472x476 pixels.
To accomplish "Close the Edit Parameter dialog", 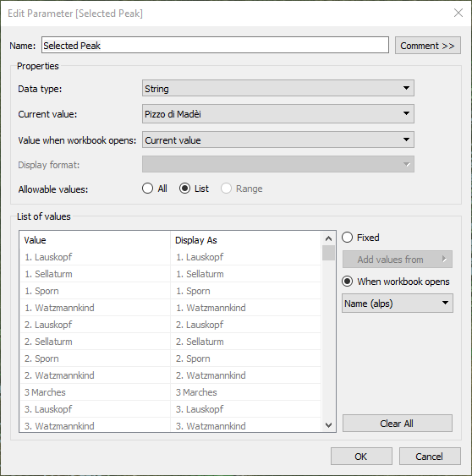I will [458, 13].
